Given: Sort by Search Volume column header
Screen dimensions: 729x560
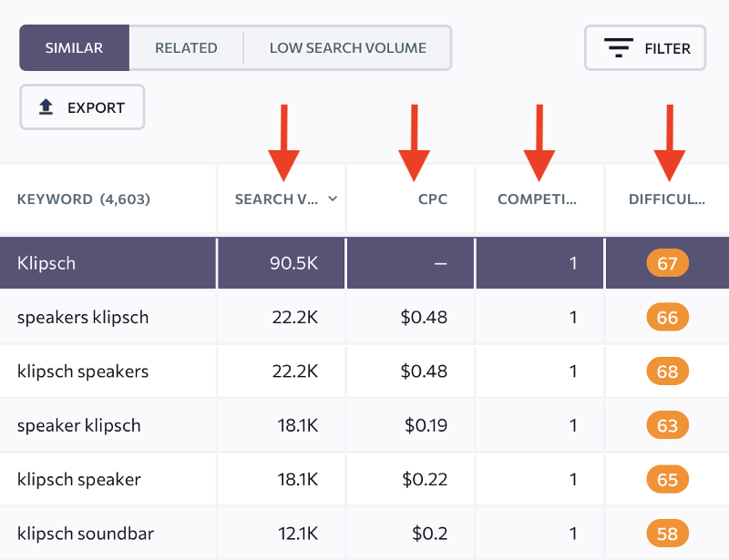Looking at the screenshot, I should 277,199.
